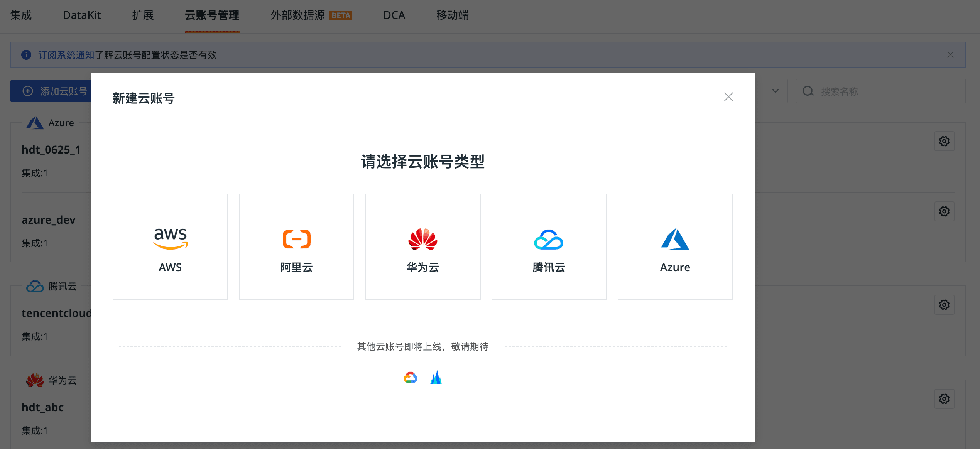Open the 外部数据源 BETA tab
Screen dimensions: 980x449
(311, 15)
